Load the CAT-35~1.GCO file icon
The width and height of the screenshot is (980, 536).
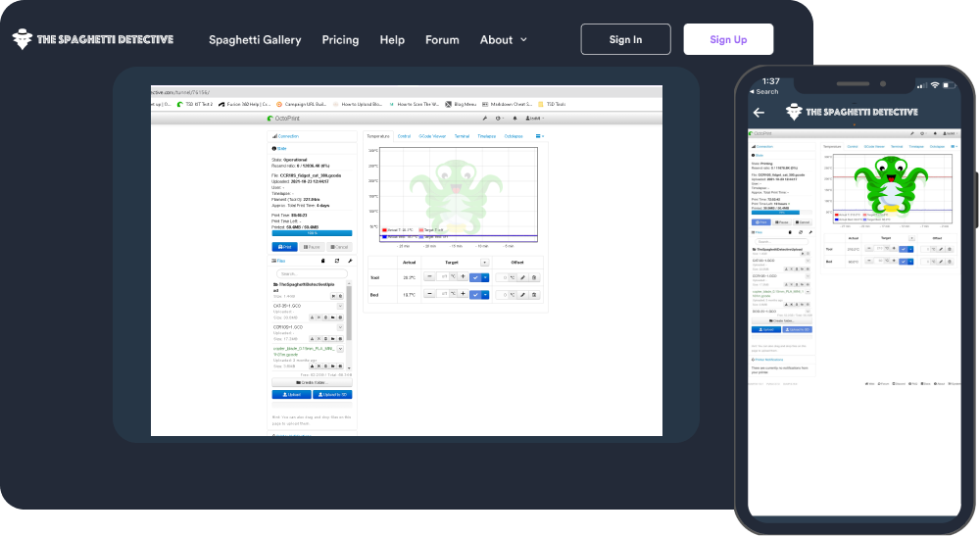[x=332, y=317]
